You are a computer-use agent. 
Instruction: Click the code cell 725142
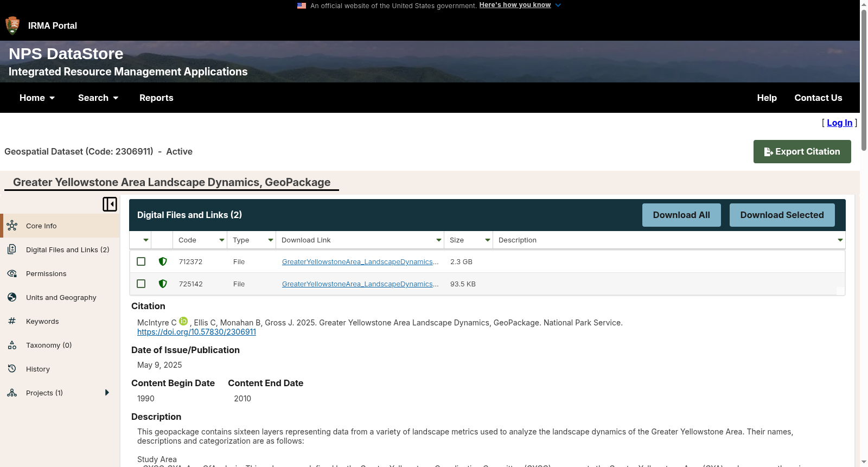pyautogui.click(x=190, y=284)
